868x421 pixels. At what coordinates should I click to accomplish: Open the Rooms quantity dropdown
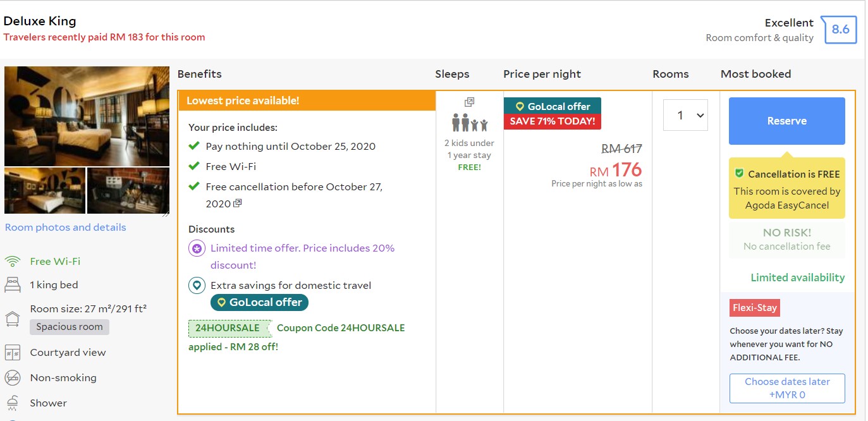(685, 115)
